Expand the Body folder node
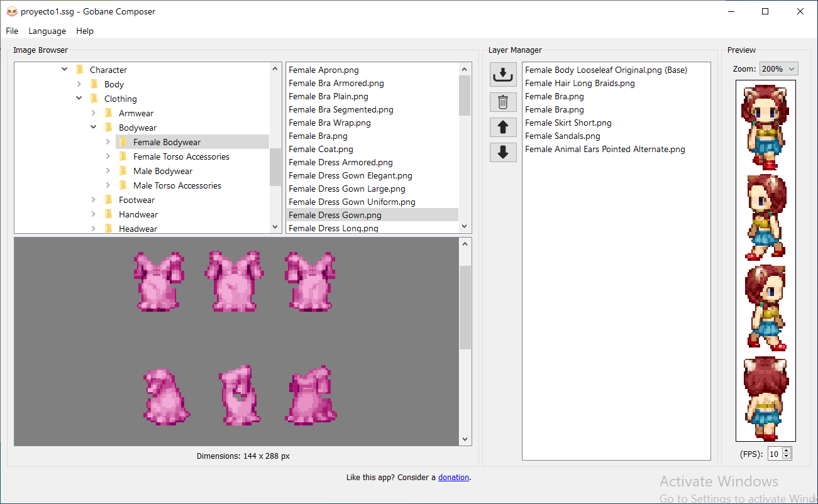Viewport: 818px width, 504px height. tap(79, 84)
